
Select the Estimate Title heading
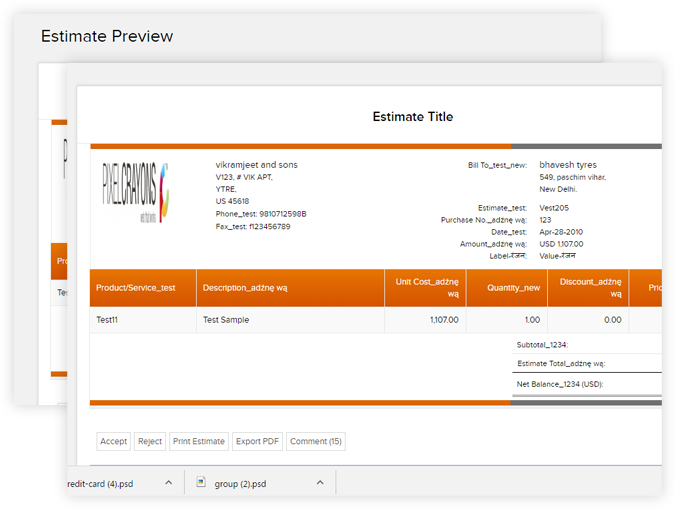413,117
